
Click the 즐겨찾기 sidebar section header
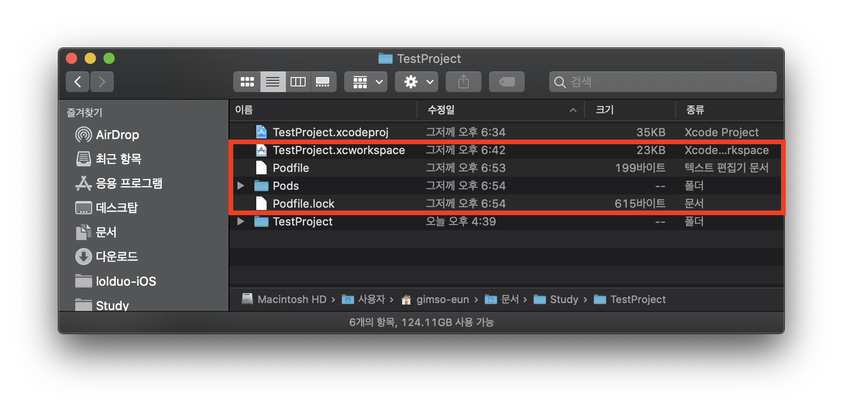(x=85, y=113)
